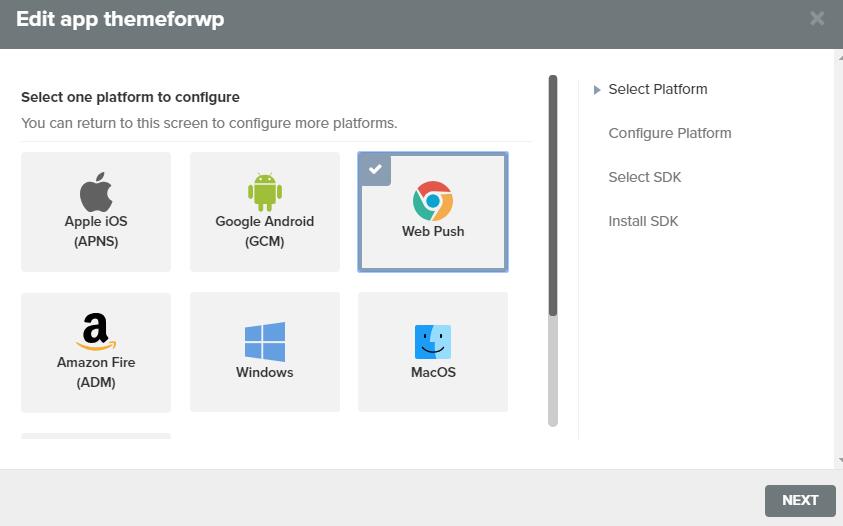Select the Apple iOS (APNS) platform icon
This screenshot has height=526, width=843.
point(96,191)
